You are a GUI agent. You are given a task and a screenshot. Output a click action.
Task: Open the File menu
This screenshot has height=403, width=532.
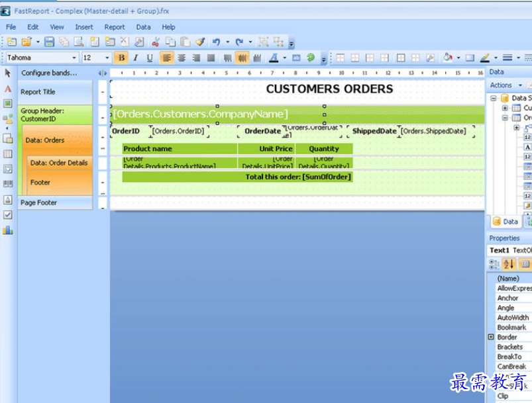(11, 27)
